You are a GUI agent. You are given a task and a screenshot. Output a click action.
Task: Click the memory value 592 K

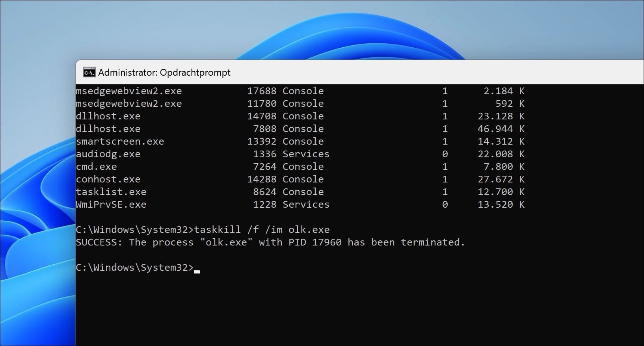click(x=510, y=104)
